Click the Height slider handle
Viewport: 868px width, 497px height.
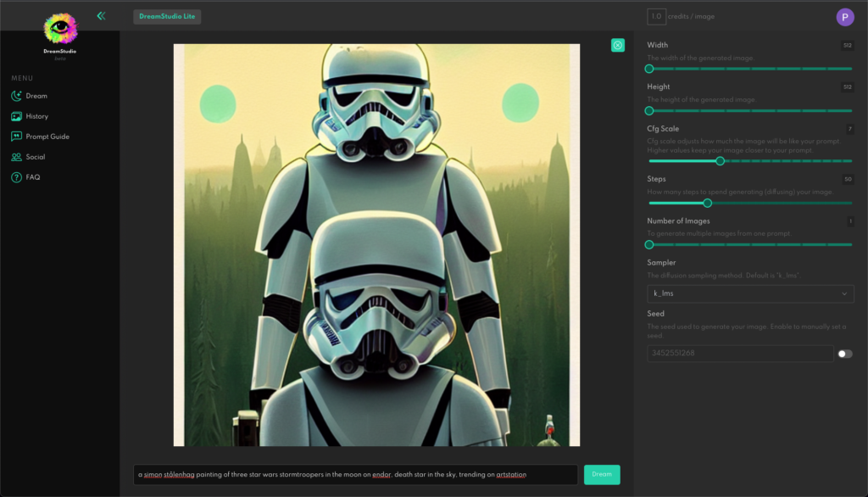coord(649,111)
